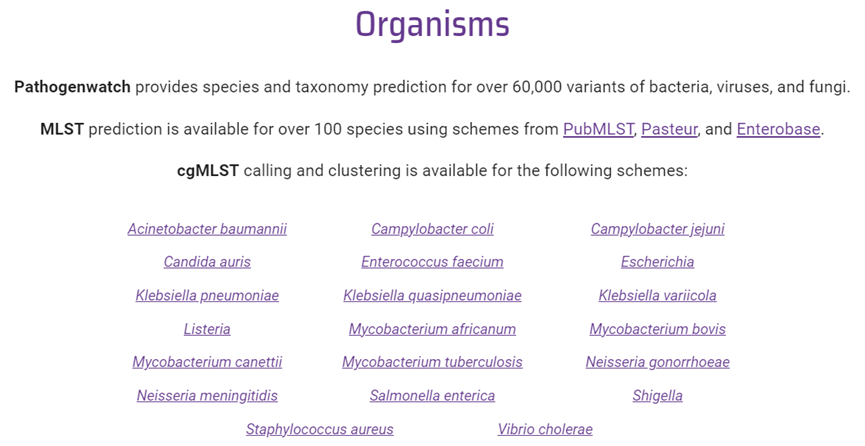This screenshot has height=446, width=865.
Task: Select Neisseria gonorrhoeae scheme
Action: (x=657, y=363)
